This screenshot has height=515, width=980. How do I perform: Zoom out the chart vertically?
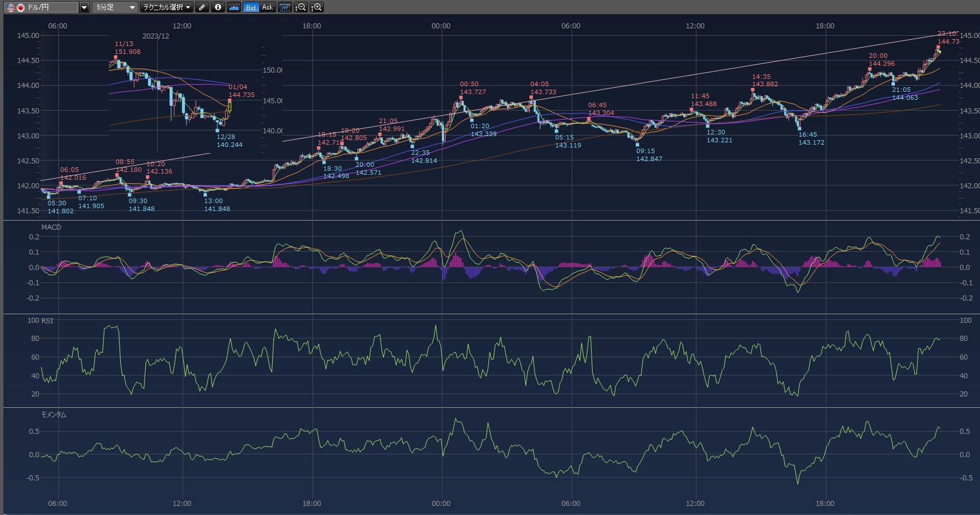pyautogui.click(x=301, y=7)
